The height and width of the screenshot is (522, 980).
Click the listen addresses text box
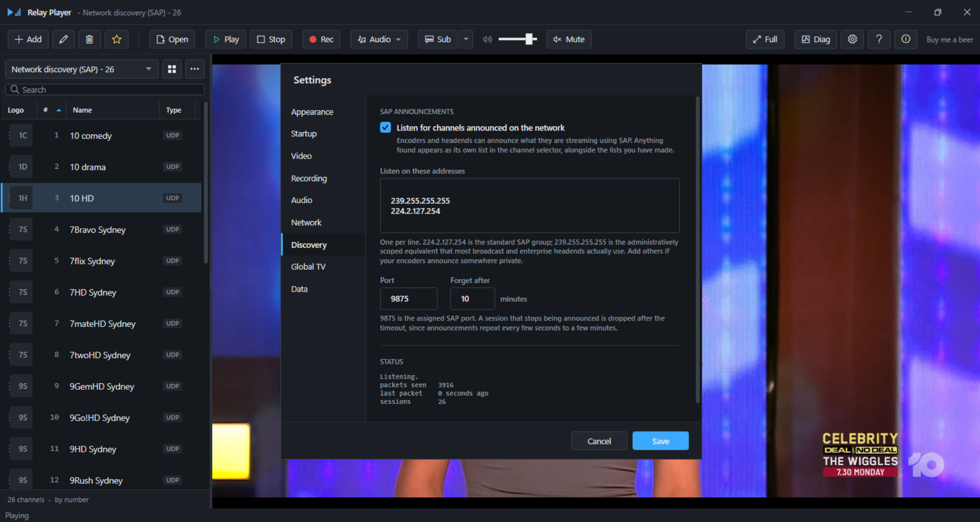tap(529, 206)
